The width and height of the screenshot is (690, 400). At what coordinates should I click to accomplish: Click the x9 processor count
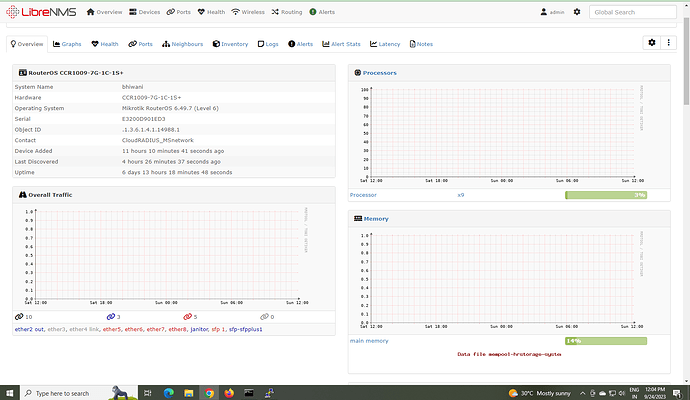tap(461, 195)
